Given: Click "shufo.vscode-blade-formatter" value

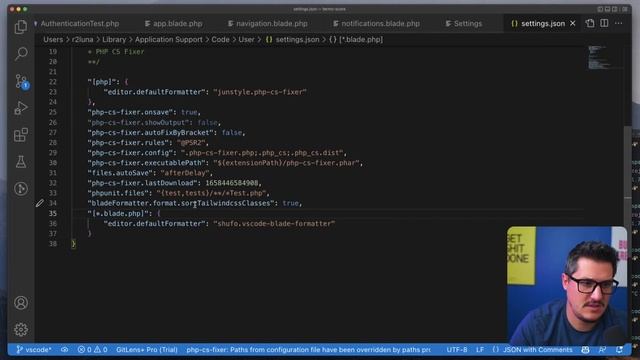Looking at the screenshot, I should (x=274, y=224).
